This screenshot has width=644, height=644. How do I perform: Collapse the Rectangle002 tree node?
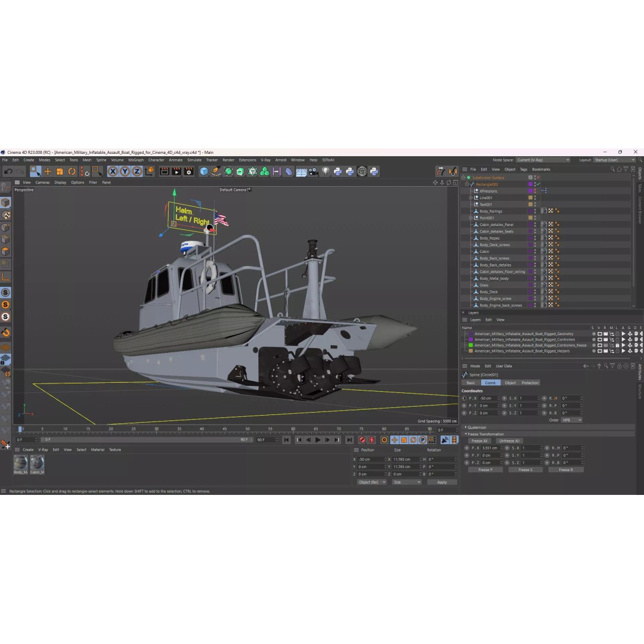click(466, 184)
